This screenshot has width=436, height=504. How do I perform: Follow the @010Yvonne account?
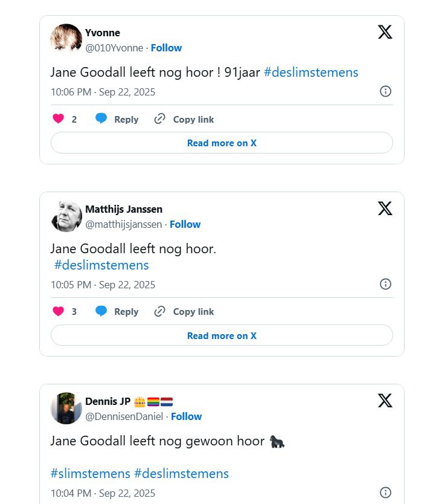point(166,48)
